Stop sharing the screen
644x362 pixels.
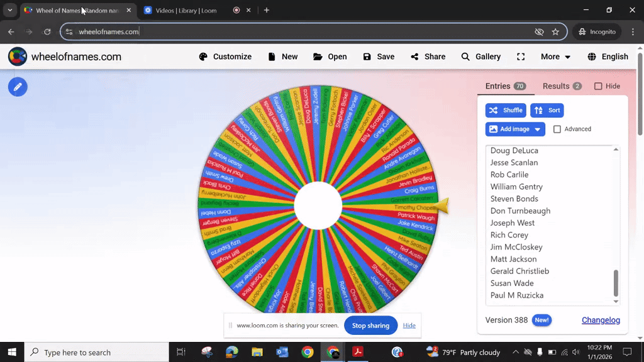tap(370, 326)
